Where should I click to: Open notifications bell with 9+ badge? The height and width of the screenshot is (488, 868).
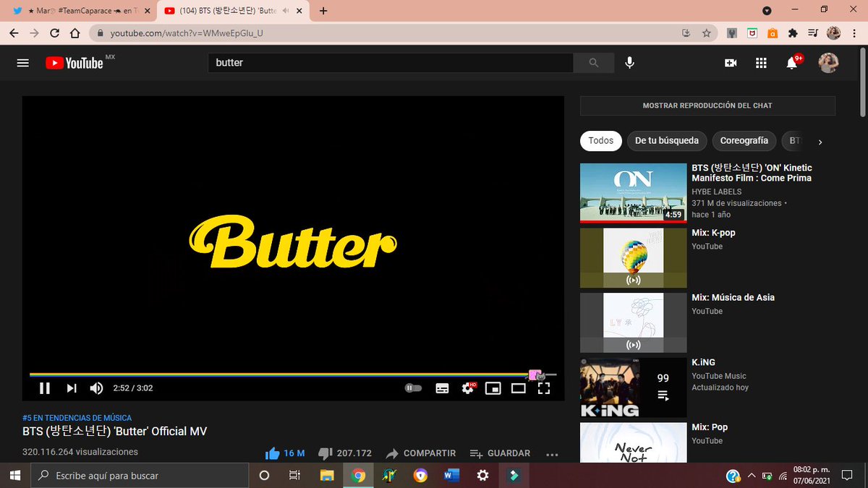(793, 62)
